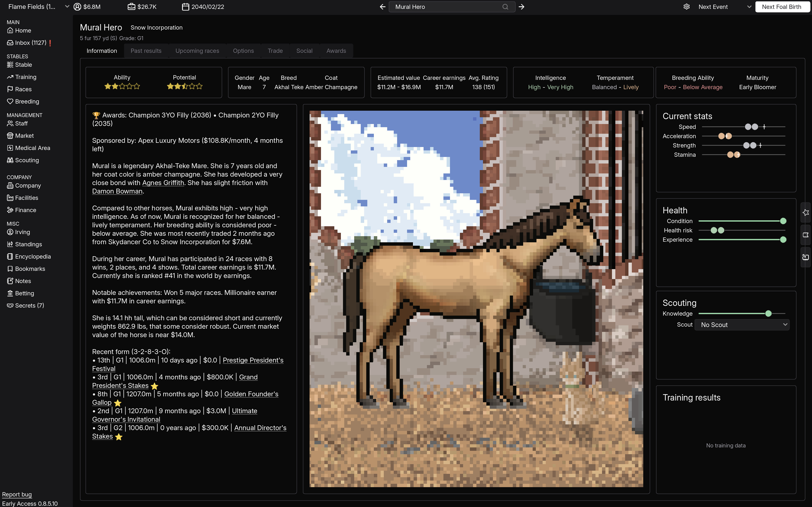Open the Upcoming races tab

point(197,51)
